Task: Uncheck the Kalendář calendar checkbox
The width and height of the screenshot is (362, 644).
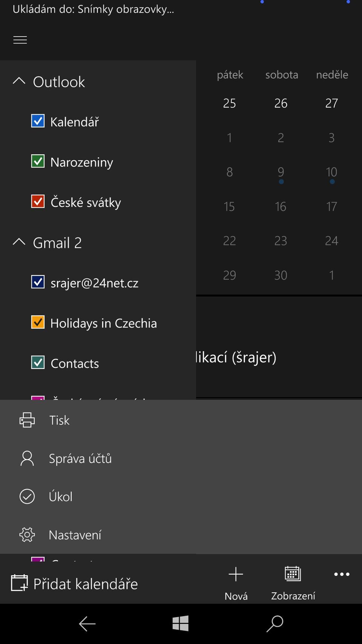Action: 38,121
